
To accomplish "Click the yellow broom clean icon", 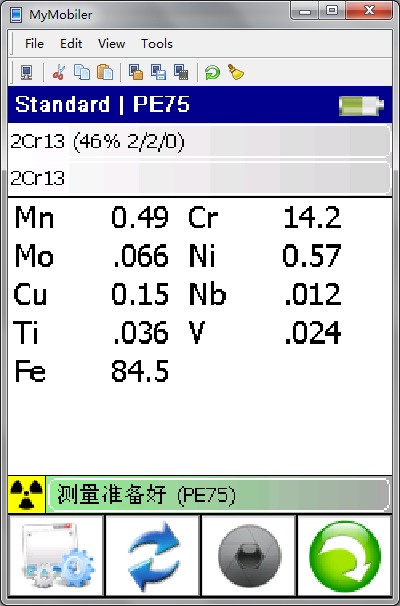I will (x=235, y=72).
